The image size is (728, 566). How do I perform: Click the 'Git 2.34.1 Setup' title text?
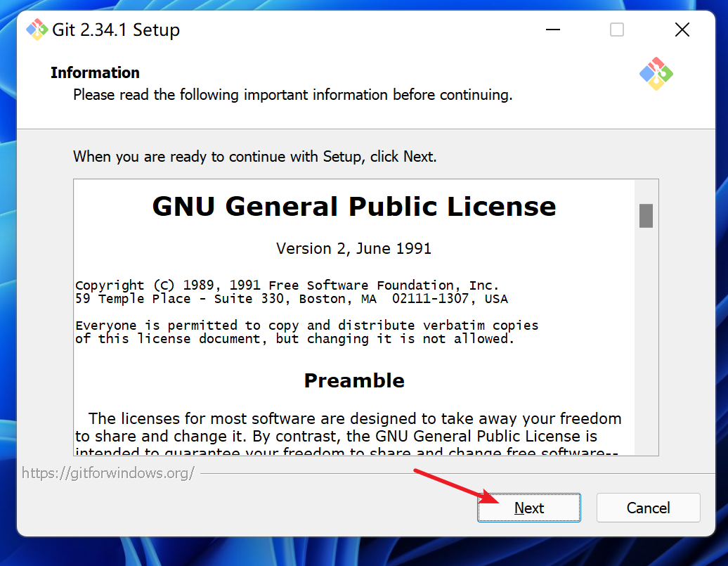116,30
